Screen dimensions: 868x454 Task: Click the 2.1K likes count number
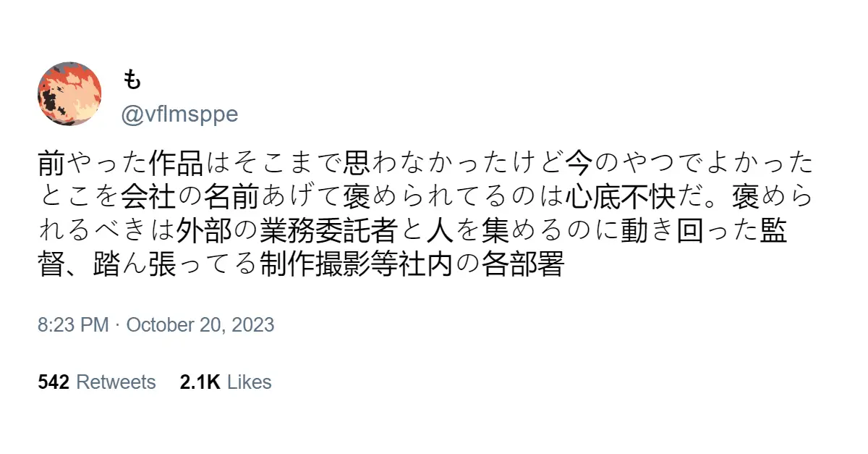coord(200,382)
